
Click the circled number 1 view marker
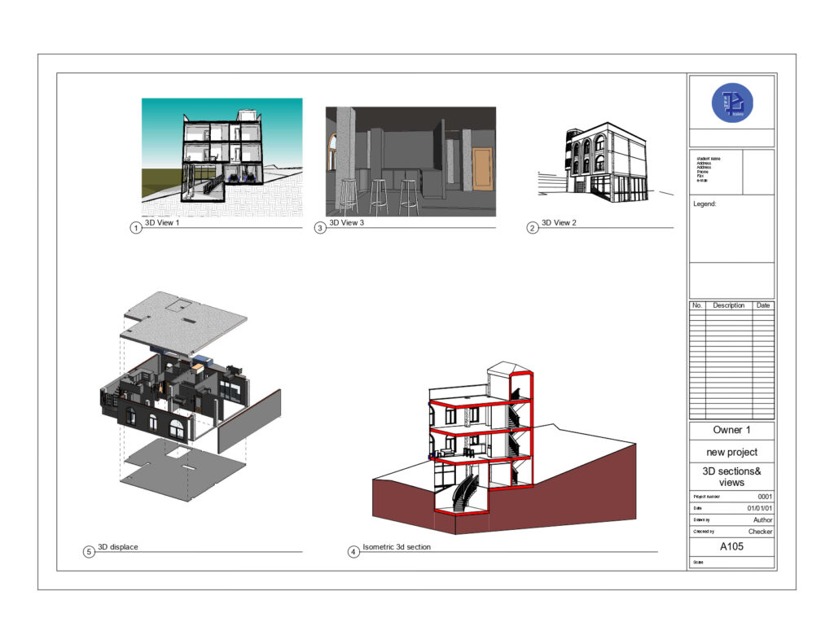[136, 228]
